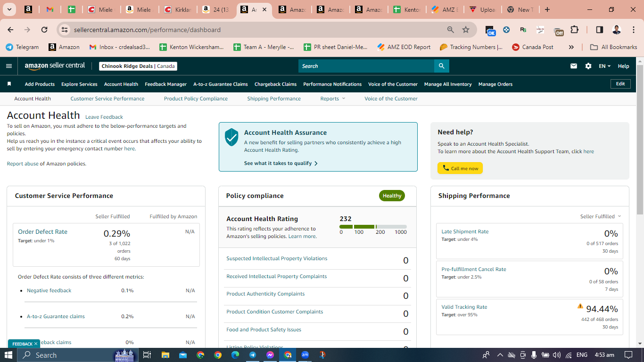The image size is (644, 362).
Task: Open AMZ EOD Report bookmark
Action: pos(404,47)
